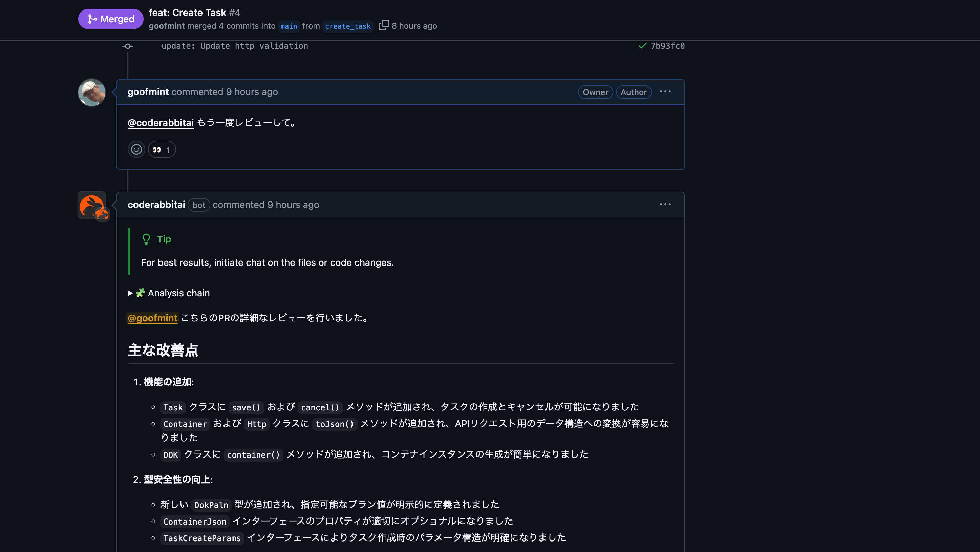The height and width of the screenshot is (552, 980).
Task: Click the coderabbitai bot avatar
Action: coord(92,206)
